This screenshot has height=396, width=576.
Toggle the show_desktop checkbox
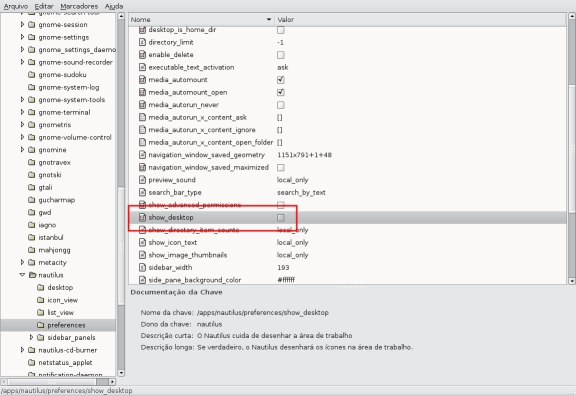[x=281, y=218]
